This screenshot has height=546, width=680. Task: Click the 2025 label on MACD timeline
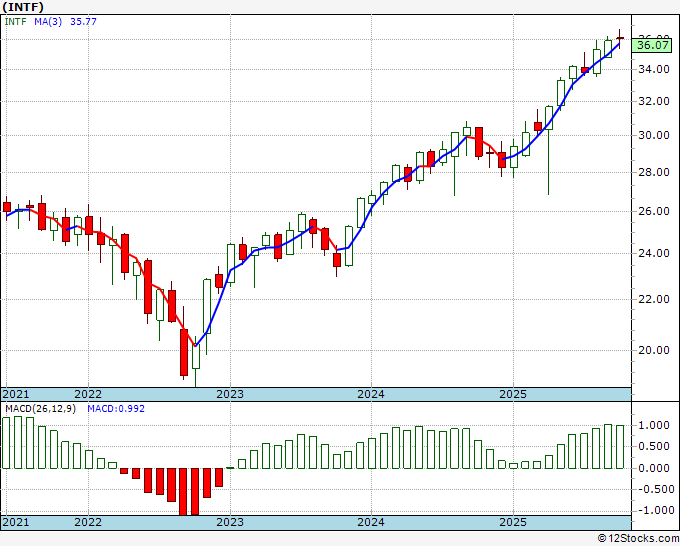tap(513, 522)
